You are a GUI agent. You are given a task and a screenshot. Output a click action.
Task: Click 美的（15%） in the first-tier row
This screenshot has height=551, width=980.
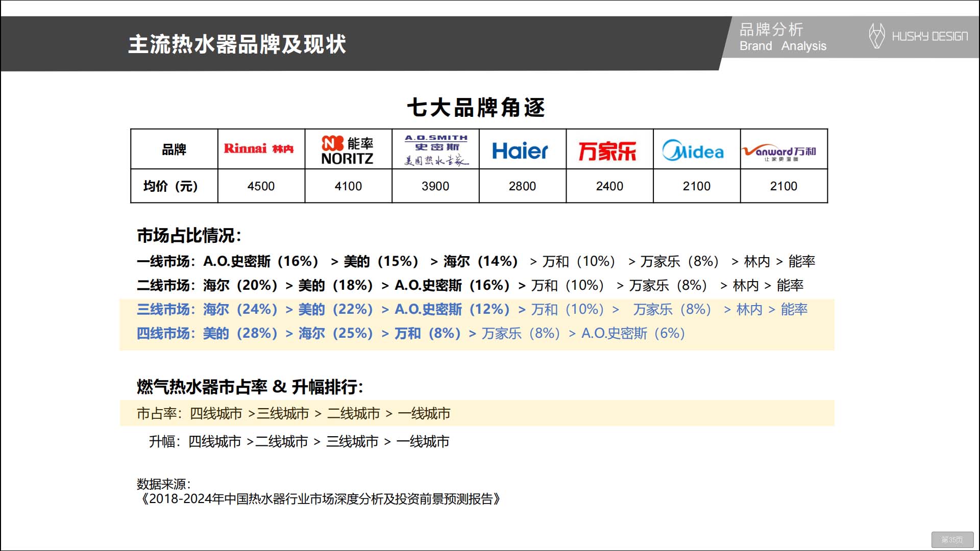click(x=382, y=261)
